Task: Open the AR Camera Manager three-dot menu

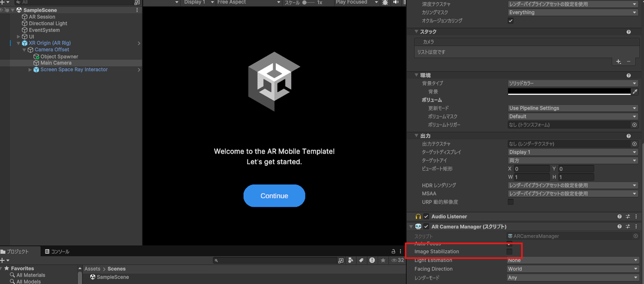Action: (636, 227)
